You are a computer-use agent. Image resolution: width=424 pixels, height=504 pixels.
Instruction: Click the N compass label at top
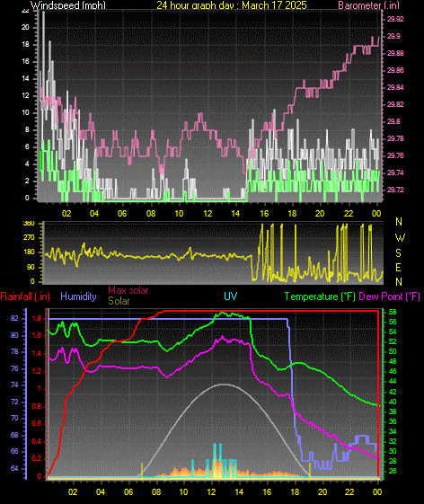point(399,222)
